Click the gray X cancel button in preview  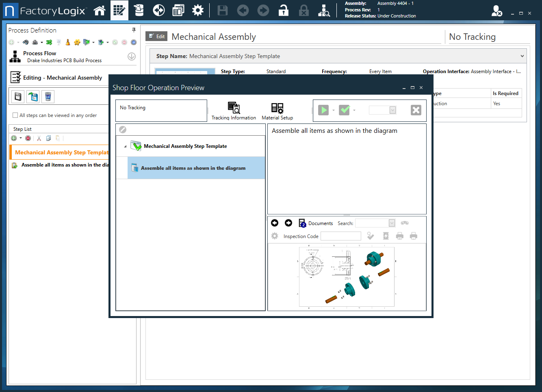pos(416,110)
